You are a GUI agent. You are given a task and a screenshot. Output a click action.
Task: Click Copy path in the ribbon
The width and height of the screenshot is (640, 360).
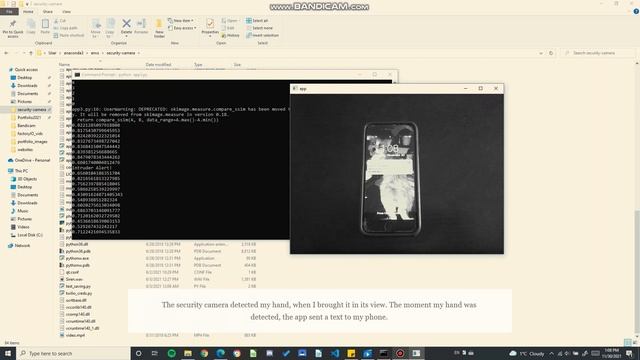(65, 28)
